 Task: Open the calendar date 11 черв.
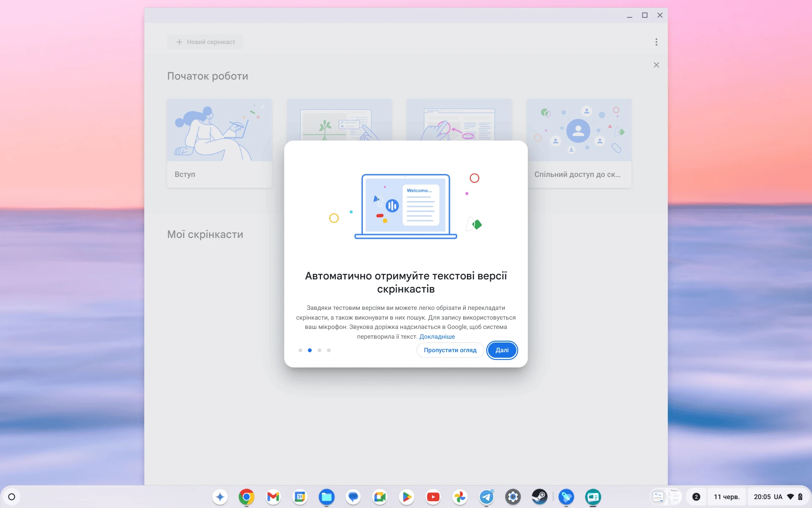pos(727,497)
